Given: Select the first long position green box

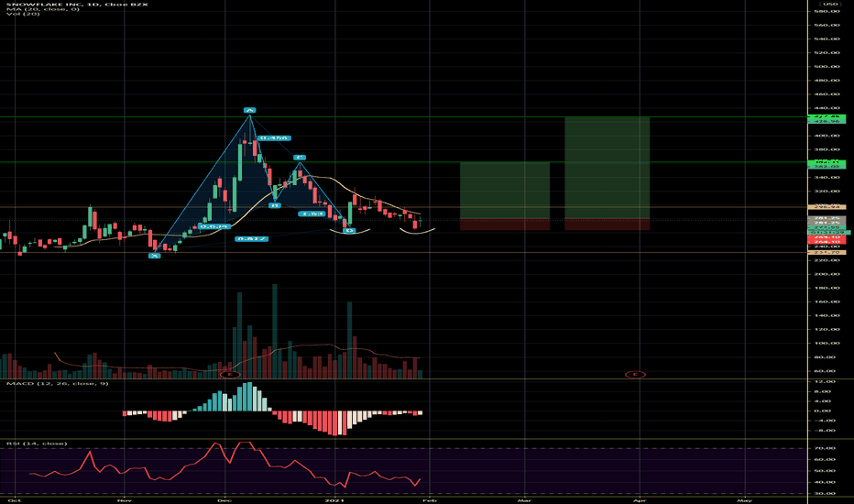Looking at the screenshot, I should (505, 191).
